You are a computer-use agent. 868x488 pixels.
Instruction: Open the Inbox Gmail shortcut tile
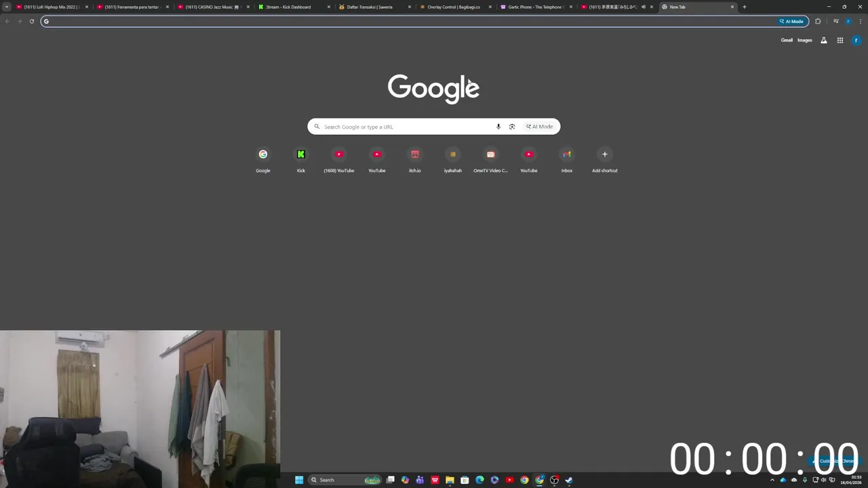567,161
